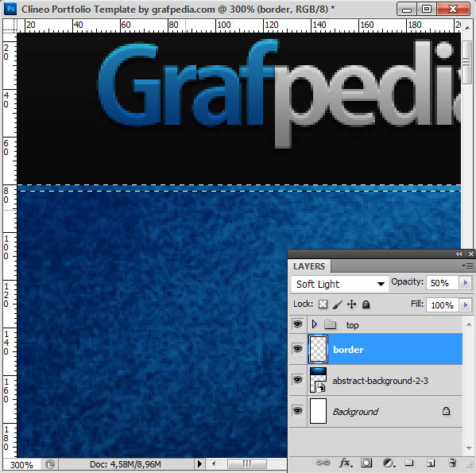Click the status bar preview icon
The image size is (476, 473).
click(50, 464)
